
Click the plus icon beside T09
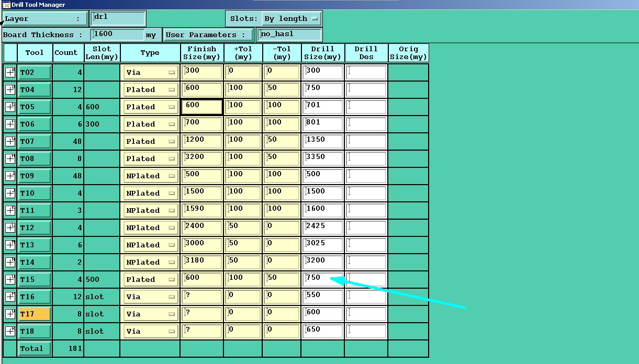[x=10, y=176]
